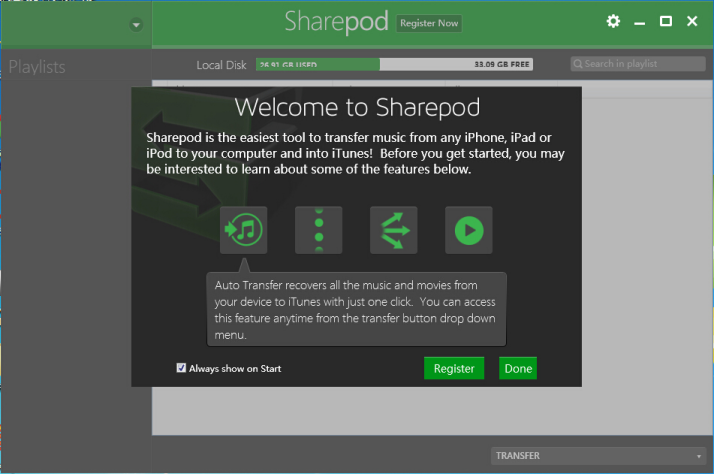Open settings via the gear icon
The width and height of the screenshot is (714, 474).
(613, 21)
